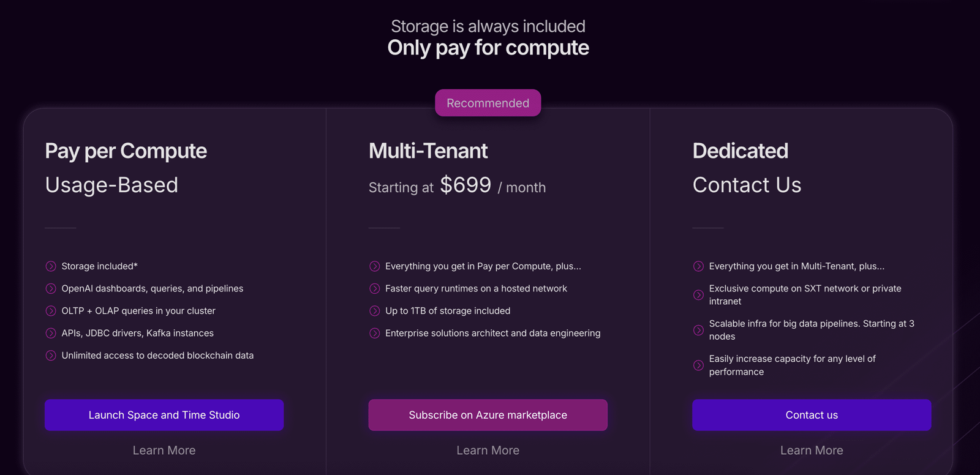Click the icon beside Scalable infra for big data
This screenshot has height=475, width=980.
pos(698,330)
